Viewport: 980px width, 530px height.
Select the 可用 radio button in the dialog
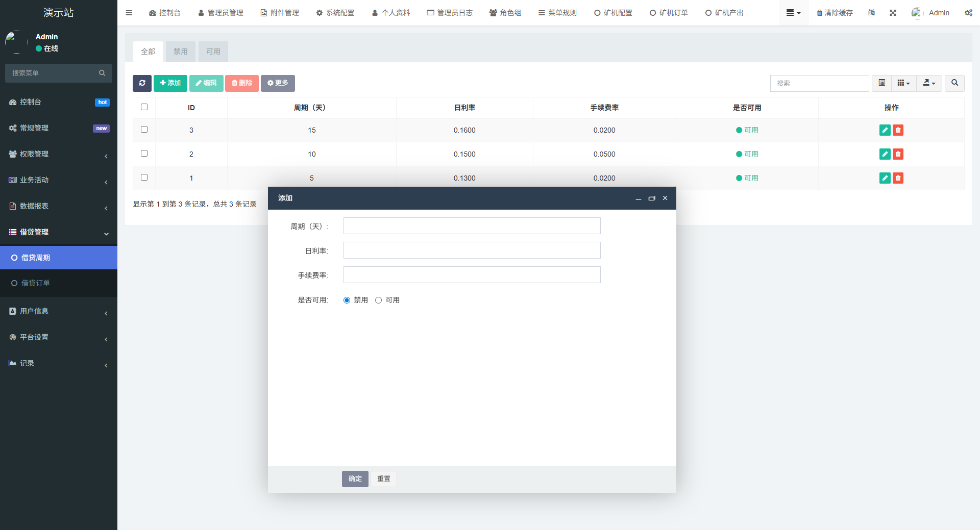point(378,300)
